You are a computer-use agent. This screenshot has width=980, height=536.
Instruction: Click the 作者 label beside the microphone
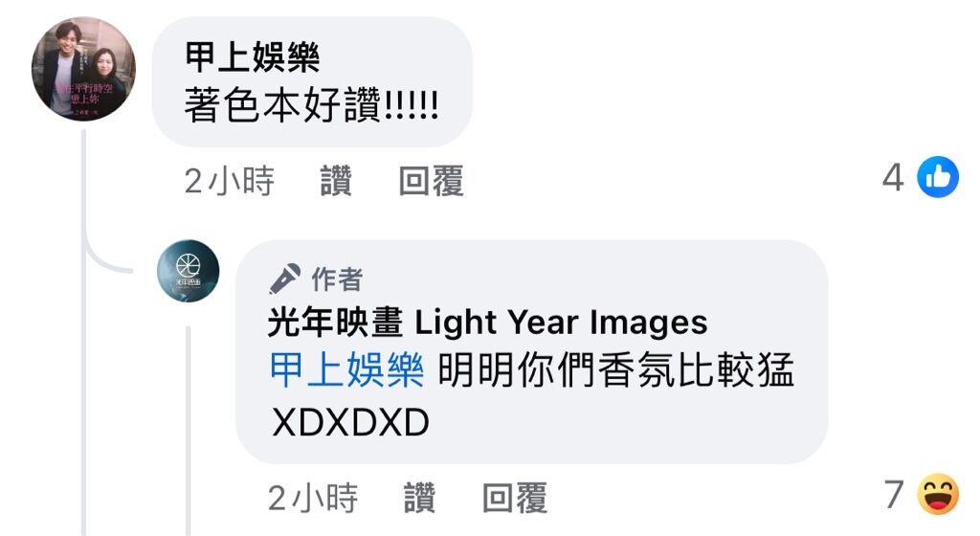338,279
